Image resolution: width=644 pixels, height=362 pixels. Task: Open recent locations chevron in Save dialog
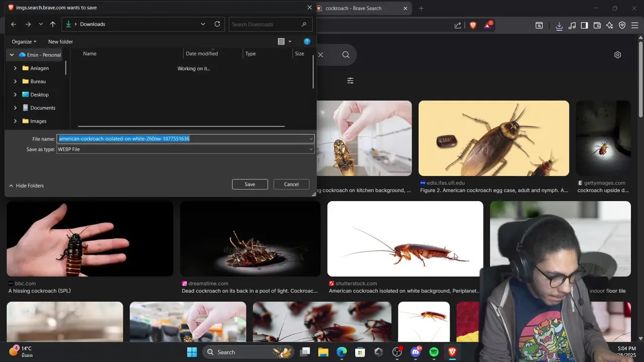(x=41, y=24)
